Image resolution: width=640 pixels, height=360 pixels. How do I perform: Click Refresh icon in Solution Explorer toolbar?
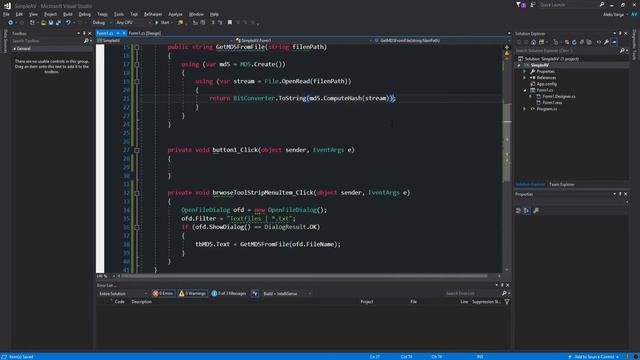[574, 42]
